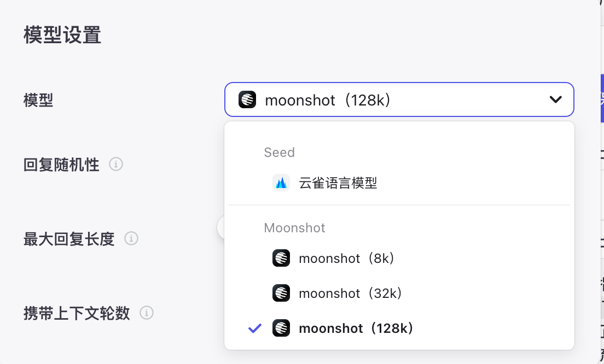
Task: Click the Moonshot group header in the list
Action: [x=294, y=228]
